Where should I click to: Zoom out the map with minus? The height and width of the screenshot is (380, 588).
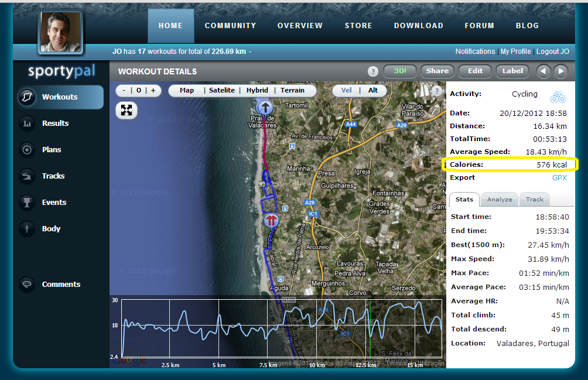124,90
